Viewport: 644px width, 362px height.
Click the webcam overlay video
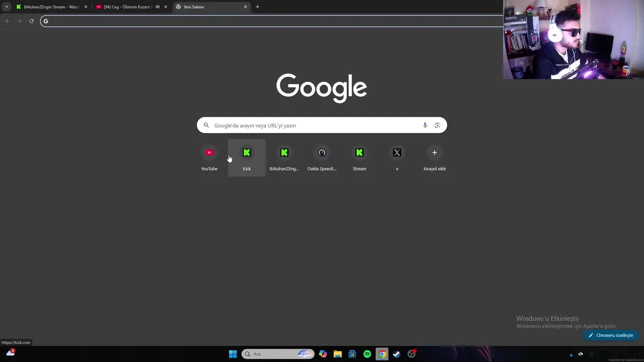click(x=574, y=40)
